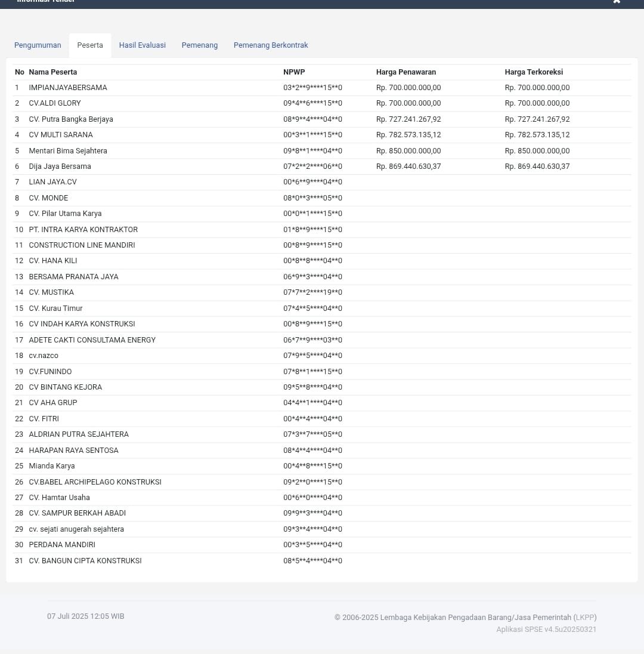Viewport: 644px width, 654px height.
Task: Click NPWP value 08*9**4****04**0
Action: click(312, 119)
